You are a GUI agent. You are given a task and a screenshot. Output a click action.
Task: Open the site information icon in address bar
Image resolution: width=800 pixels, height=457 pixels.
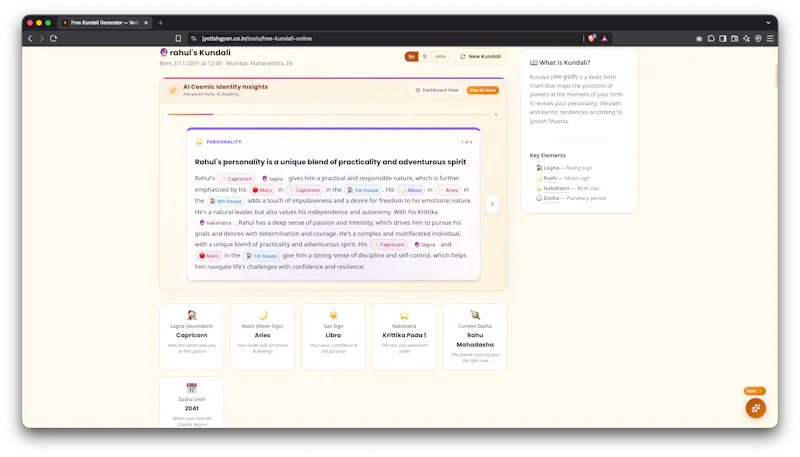pos(193,38)
